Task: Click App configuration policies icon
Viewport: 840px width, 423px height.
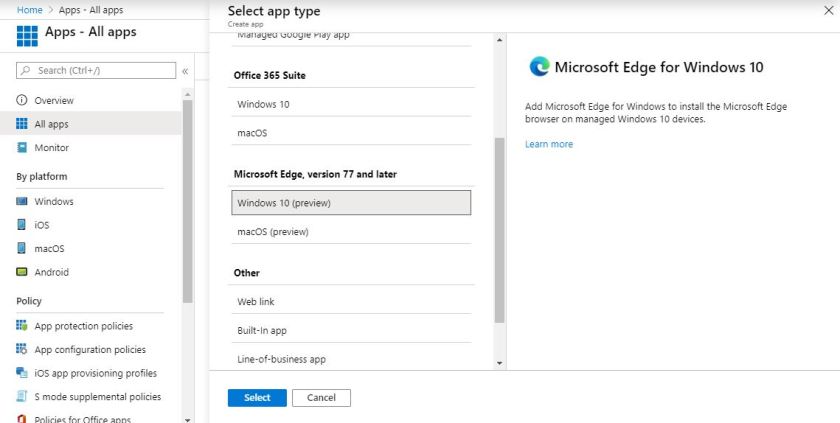Action: (x=22, y=350)
